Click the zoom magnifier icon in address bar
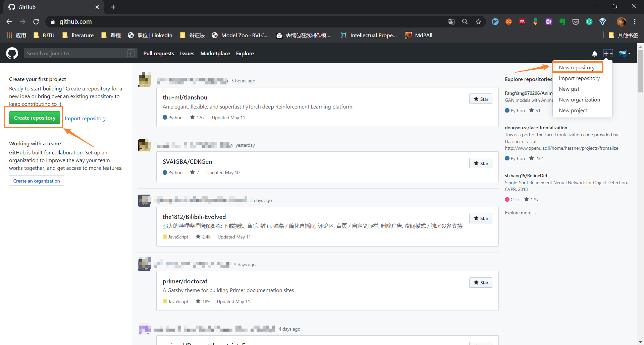The image size is (644, 345). tap(465, 22)
